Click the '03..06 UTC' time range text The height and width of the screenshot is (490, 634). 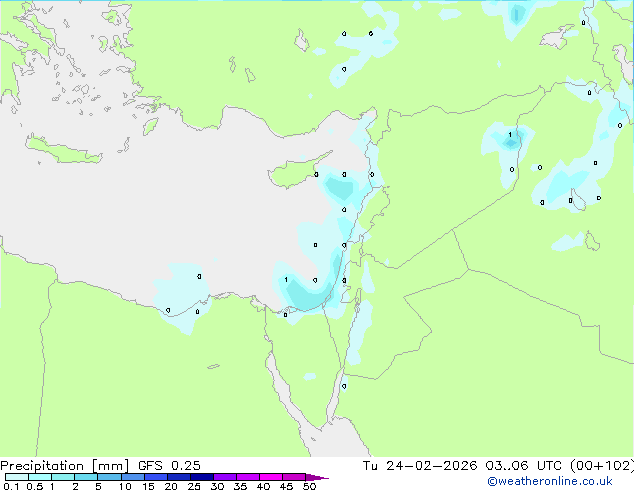pyautogui.click(x=523, y=466)
